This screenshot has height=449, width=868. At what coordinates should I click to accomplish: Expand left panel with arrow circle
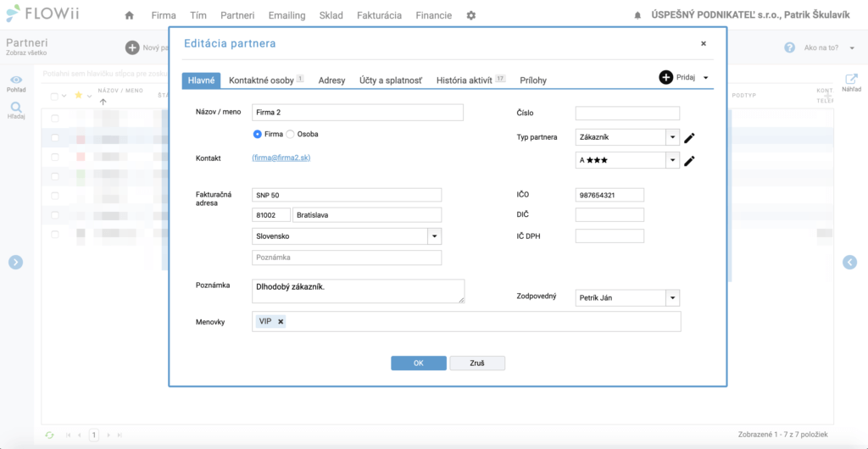(x=15, y=262)
